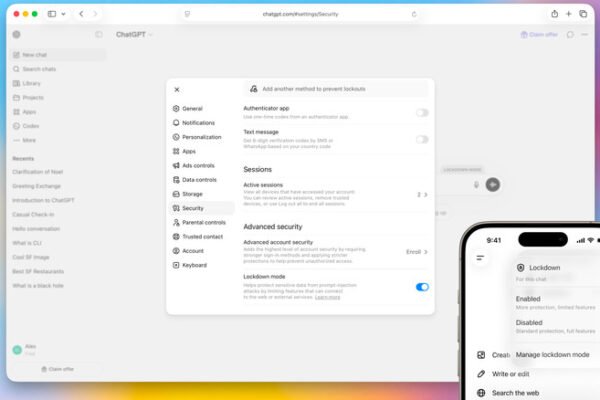Viewport: 600px width, 400px height.
Task: Open recent chat 'Casual Check-In'
Action: coord(33,214)
